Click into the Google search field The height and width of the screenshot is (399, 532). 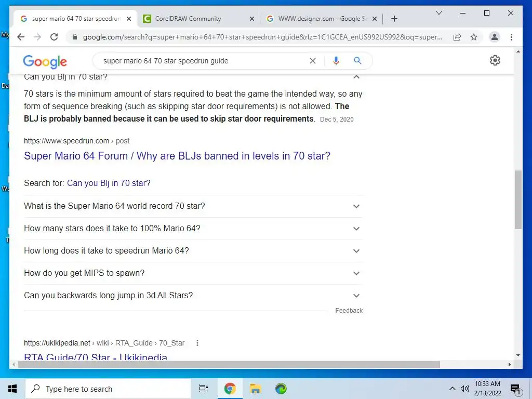coord(204,61)
